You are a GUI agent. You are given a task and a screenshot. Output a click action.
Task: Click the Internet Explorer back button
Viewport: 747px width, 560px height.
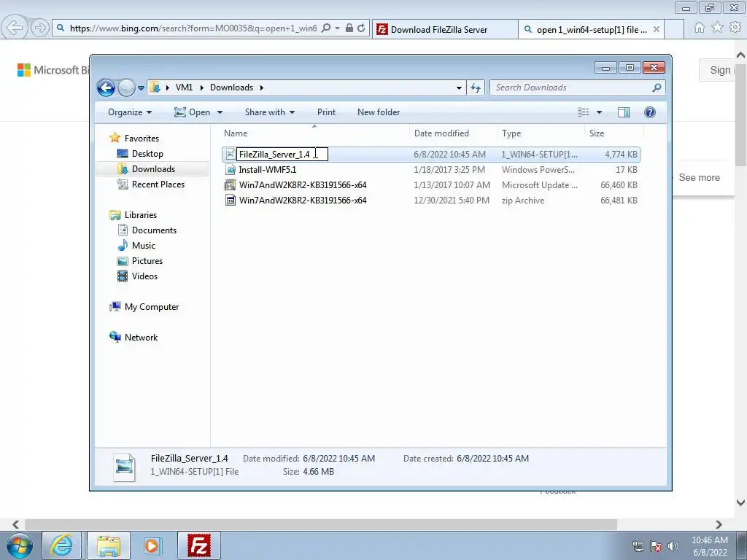coord(15,28)
